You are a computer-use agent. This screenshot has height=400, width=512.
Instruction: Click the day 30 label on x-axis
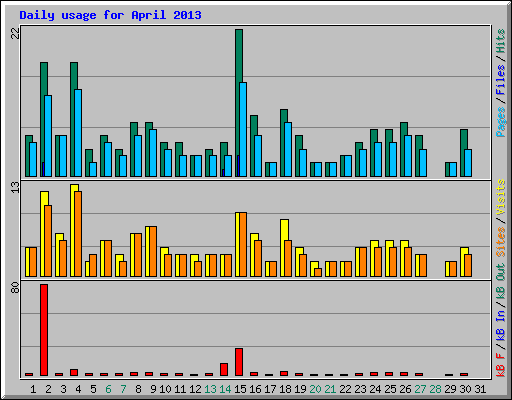coord(465,389)
